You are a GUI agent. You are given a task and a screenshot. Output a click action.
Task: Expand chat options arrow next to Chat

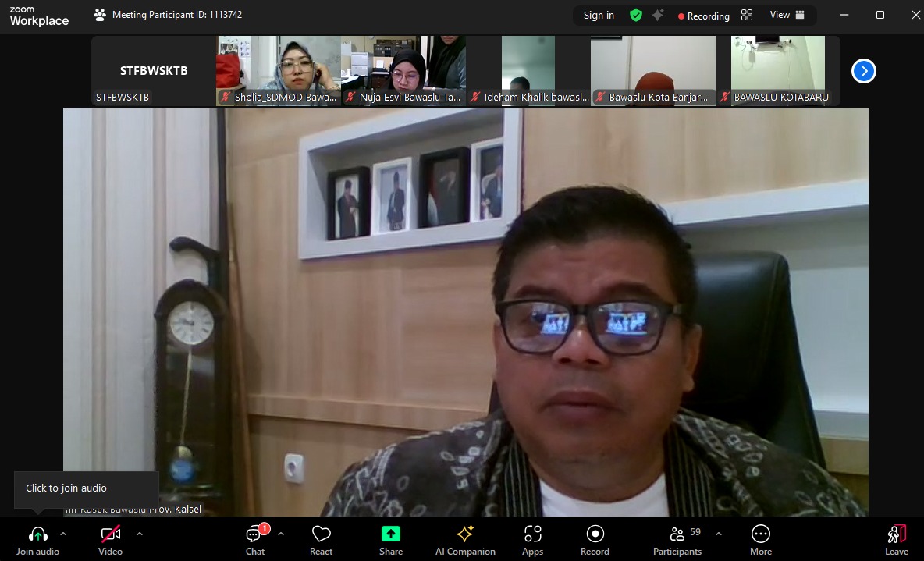pyautogui.click(x=281, y=534)
